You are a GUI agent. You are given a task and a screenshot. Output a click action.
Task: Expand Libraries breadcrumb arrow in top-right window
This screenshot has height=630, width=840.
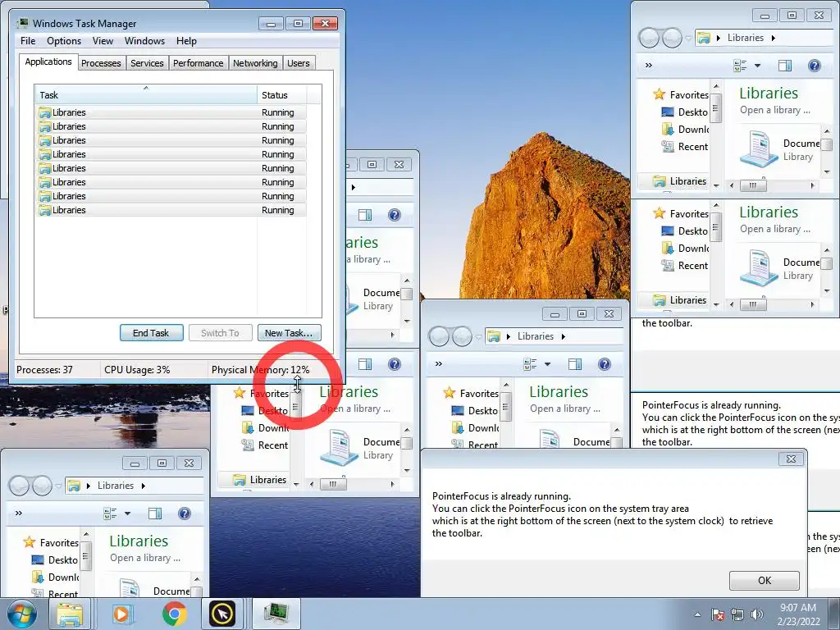click(773, 38)
